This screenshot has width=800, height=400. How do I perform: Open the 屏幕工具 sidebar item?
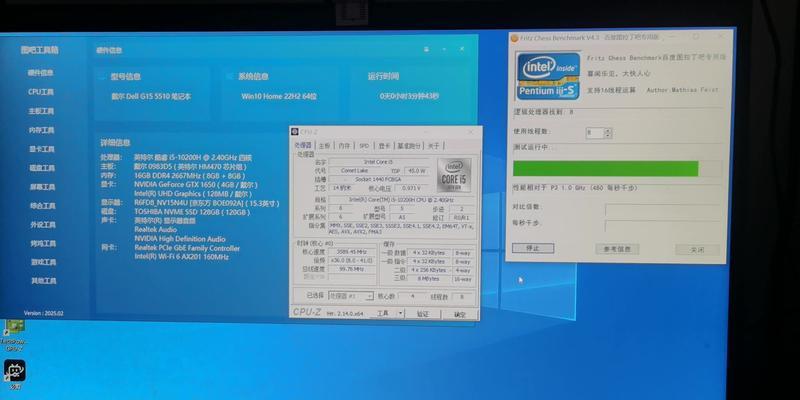[42, 187]
